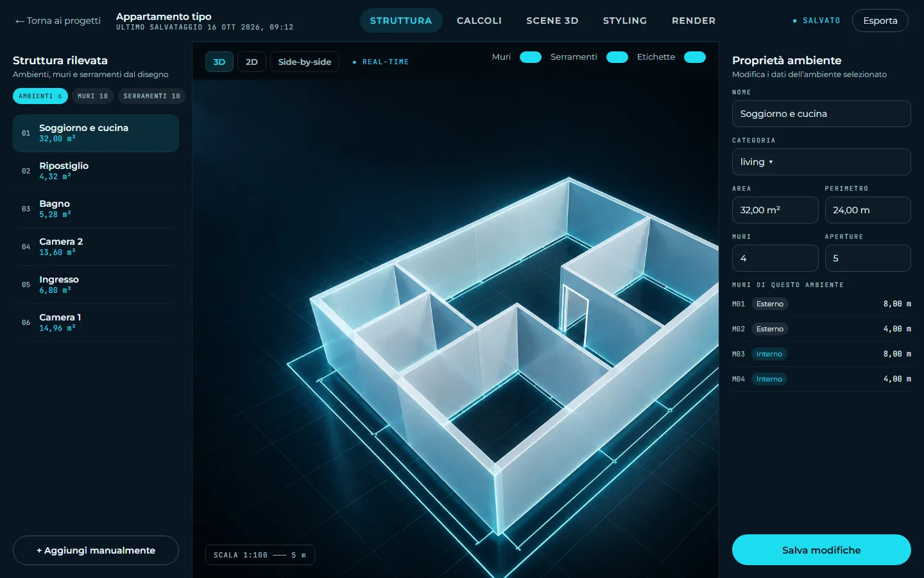Image resolution: width=924 pixels, height=578 pixels.
Task: Select the Bagno room row
Action: [x=96, y=209]
